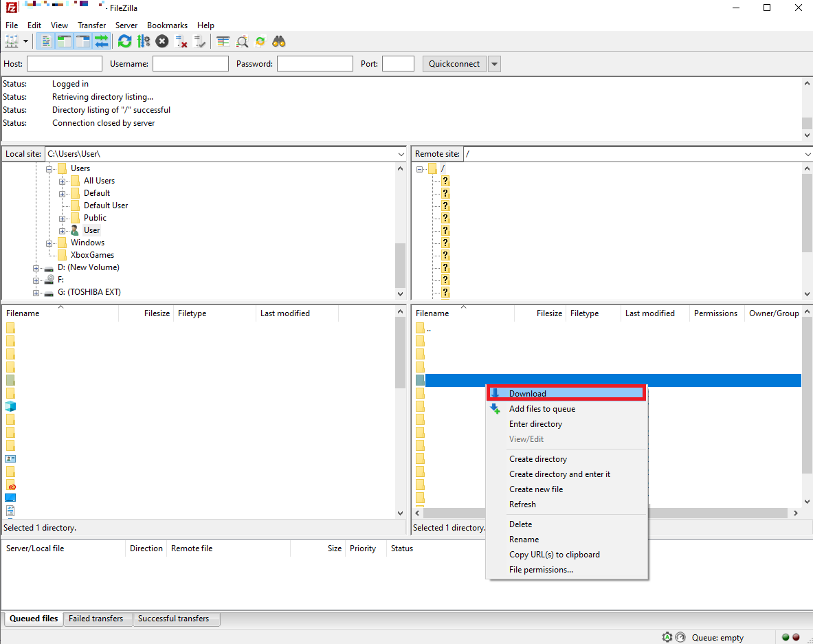Toggle synchronized browsing icon
The image size is (813, 644).
260,41
